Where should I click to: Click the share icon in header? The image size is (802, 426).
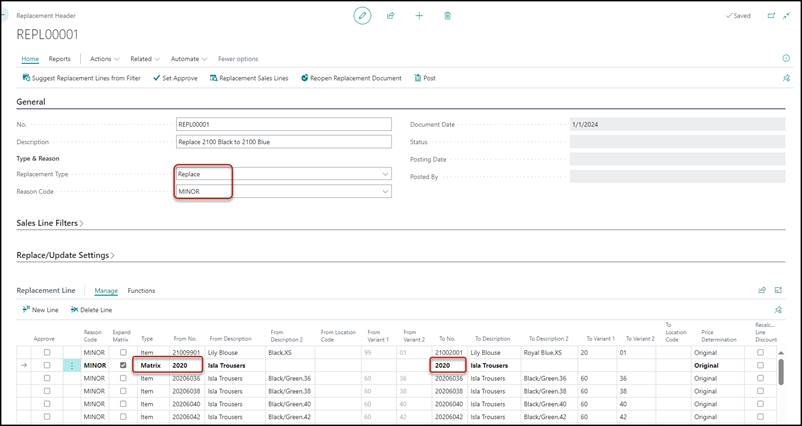[x=391, y=16]
